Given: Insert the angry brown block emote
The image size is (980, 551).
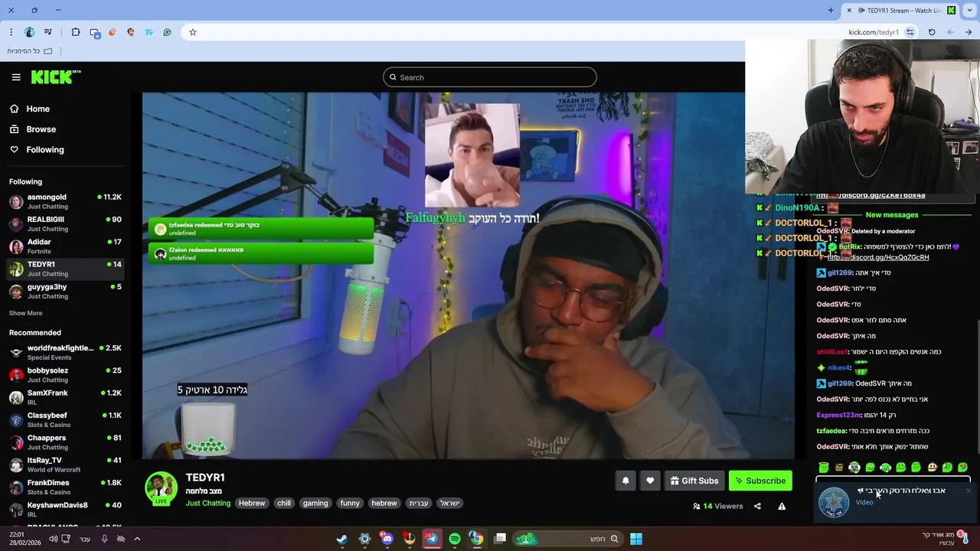Looking at the screenshot, I should point(839,467).
